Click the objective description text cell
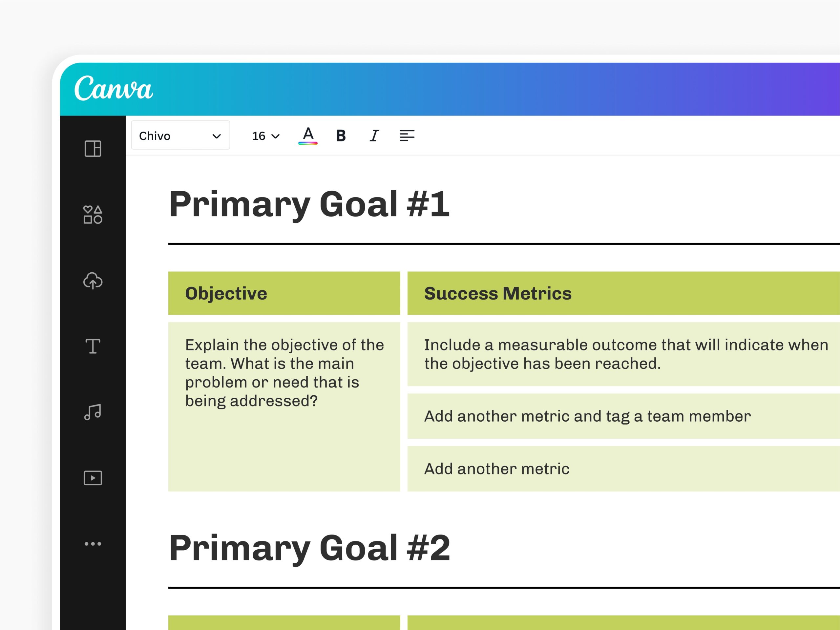Viewport: 840px width, 630px height. tap(284, 373)
